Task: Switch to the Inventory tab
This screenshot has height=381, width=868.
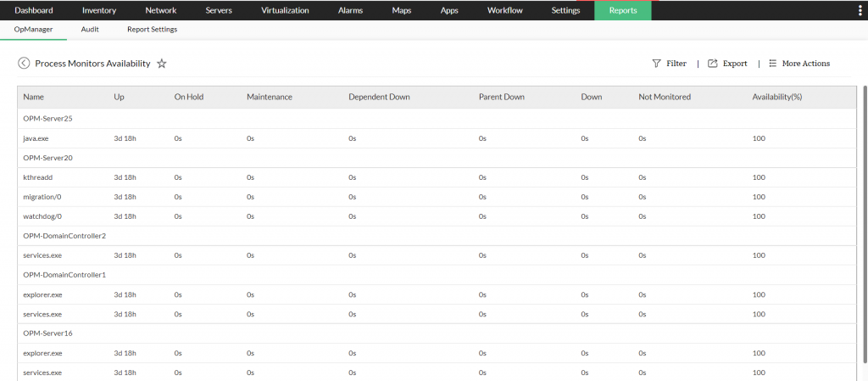Action: tap(99, 11)
